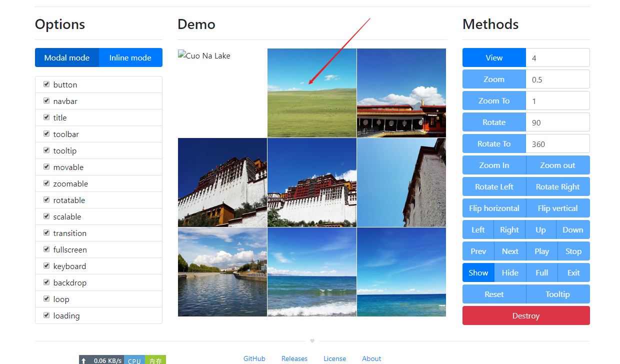The image size is (620, 364).
Task: Click the Full button
Action: [x=542, y=272]
